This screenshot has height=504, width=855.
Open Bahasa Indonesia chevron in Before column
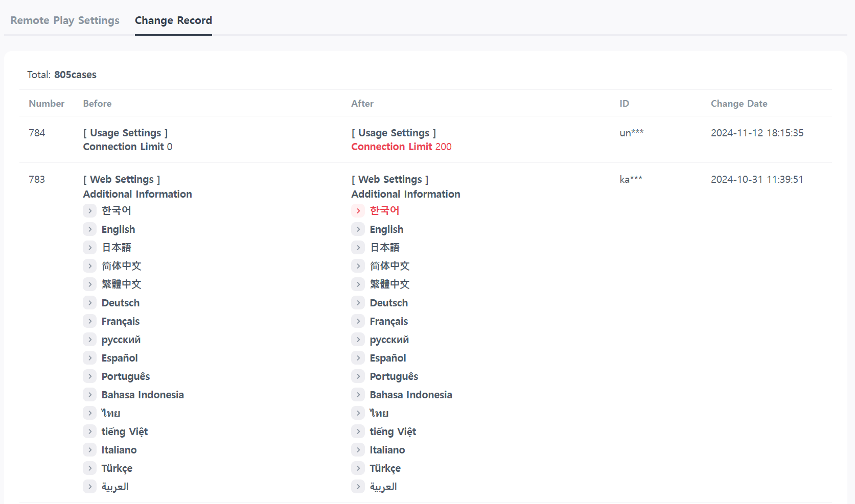[90, 395]
